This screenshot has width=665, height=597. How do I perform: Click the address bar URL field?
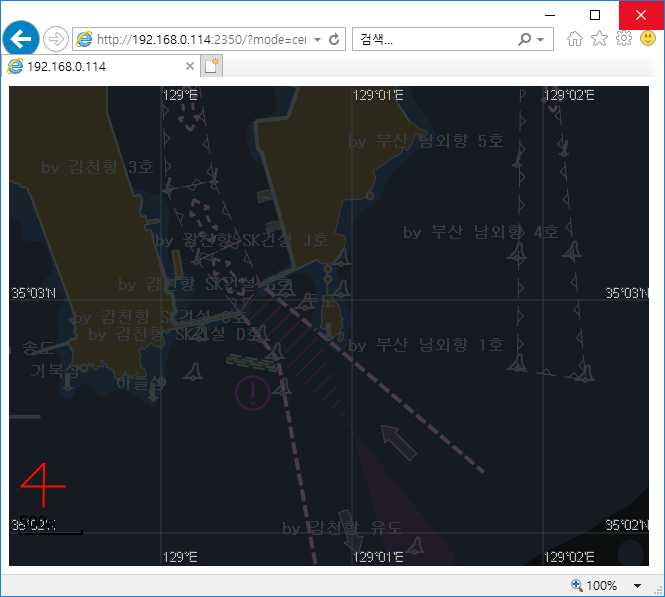coord(200,40)
